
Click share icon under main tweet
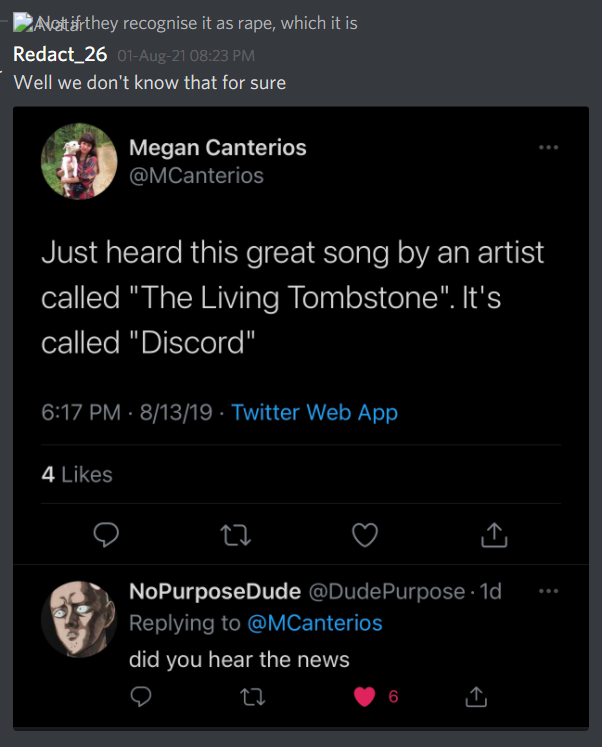tap(494, 535)
